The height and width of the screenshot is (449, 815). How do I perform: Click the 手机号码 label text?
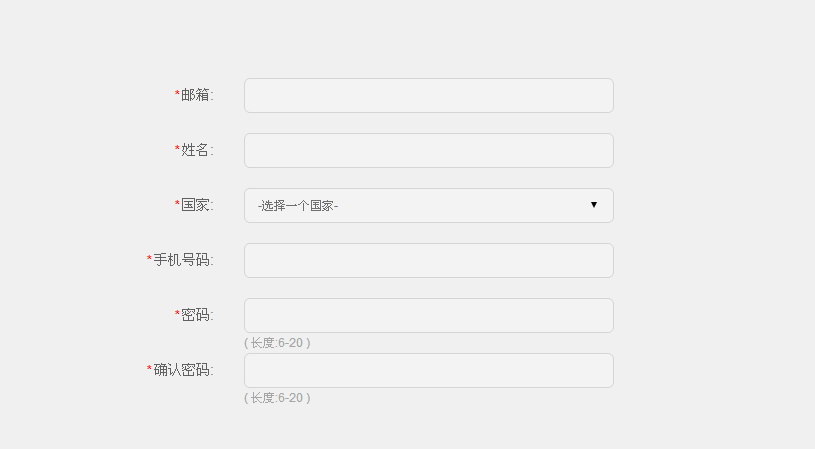pos(183,260)
